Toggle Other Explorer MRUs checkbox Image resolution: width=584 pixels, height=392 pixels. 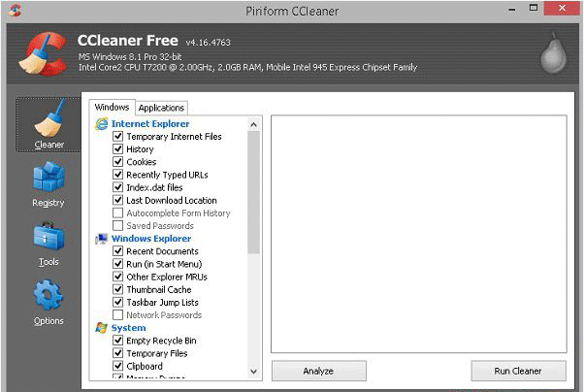117,277
